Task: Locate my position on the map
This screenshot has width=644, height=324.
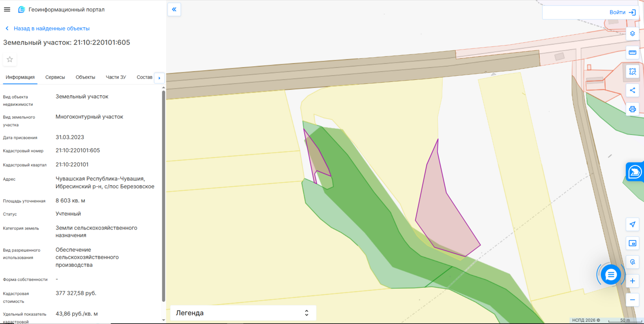Action: pyautogui.click(x=632, y=224)
